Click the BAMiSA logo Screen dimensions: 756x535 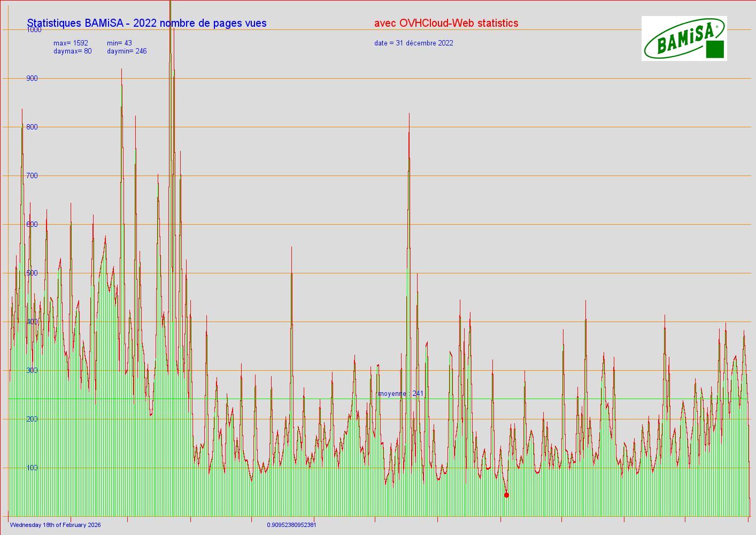pyautogui.click(x=683, y=38)
